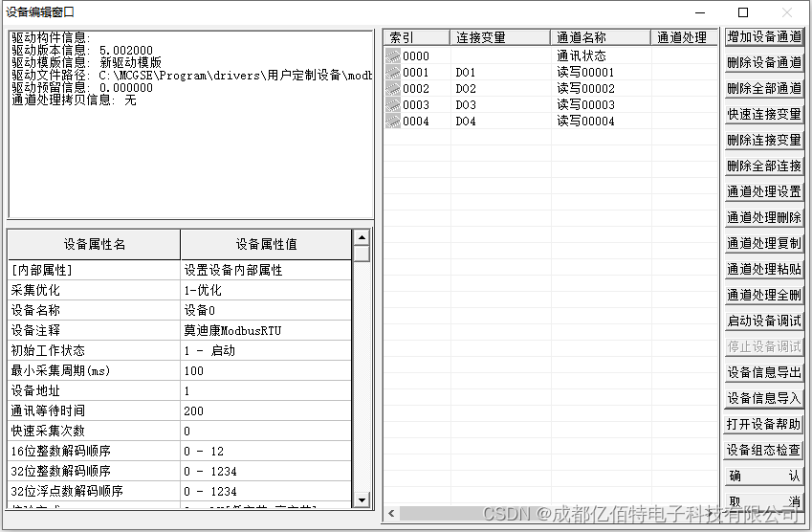Click the property scrollbar up arrow

[x=362, y=237]
